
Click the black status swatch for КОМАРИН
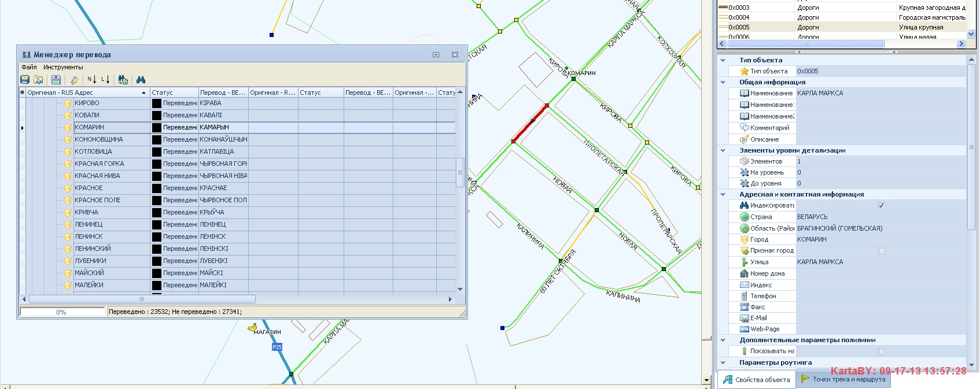click(156, 127)
